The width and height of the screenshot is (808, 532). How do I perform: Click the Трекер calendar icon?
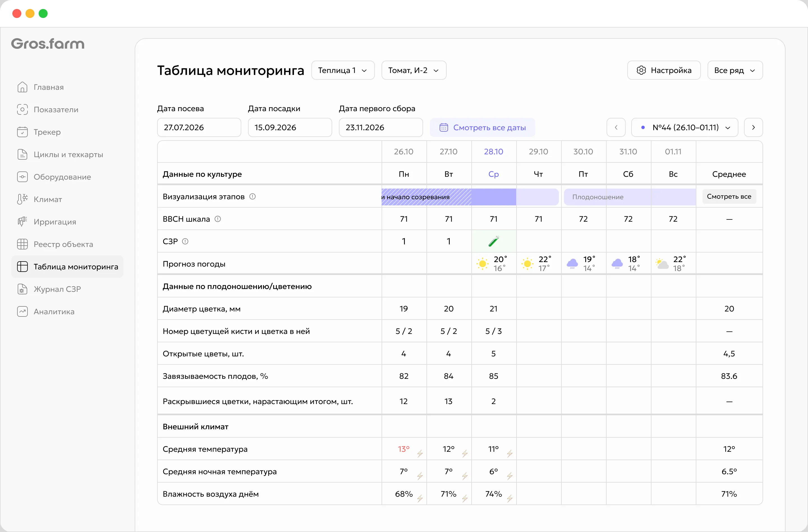pos(22,132)
